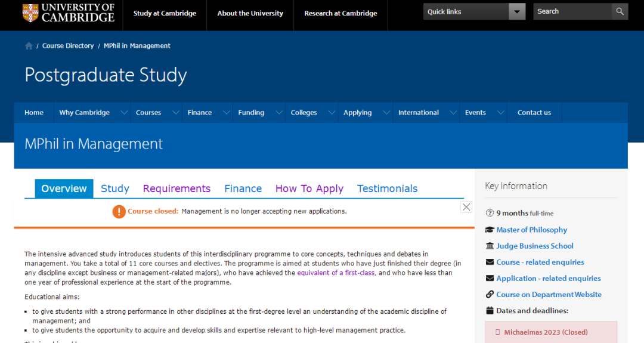Viewport: 644px width, 343px height.
Task: Select the Overview tab
Action: (x=64, y=189)
